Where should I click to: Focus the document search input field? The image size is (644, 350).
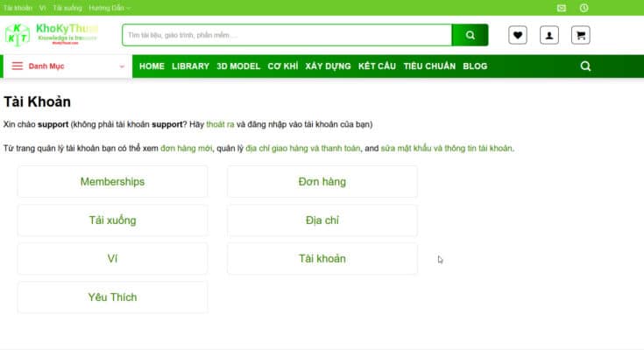coord(287,35)
